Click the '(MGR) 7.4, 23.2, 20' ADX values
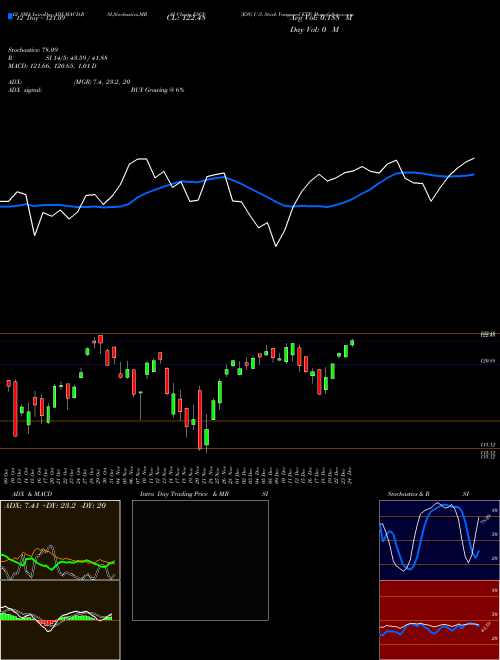Image resolution: width=500 pixels, height=660 pixels. (x=102, y=82)
